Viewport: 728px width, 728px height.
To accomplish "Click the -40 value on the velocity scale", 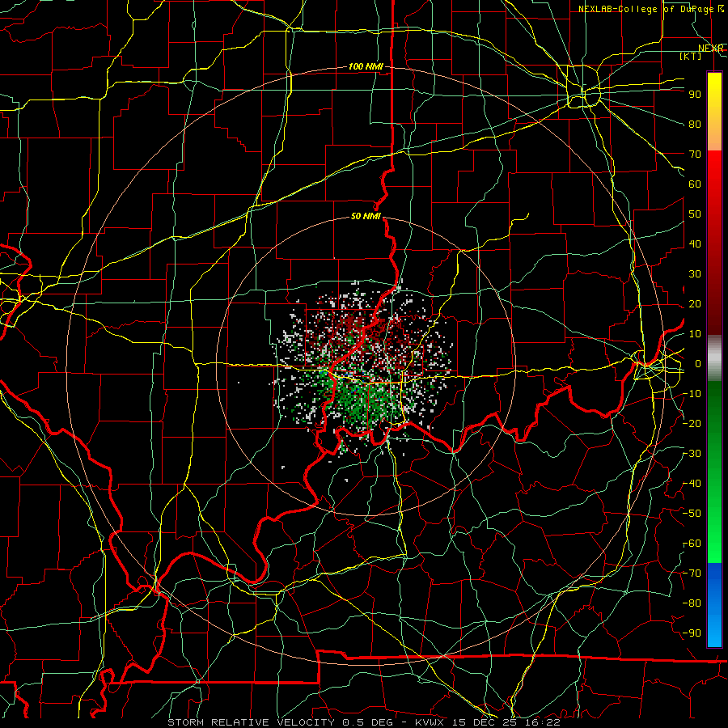I will (x=692, y=484).
